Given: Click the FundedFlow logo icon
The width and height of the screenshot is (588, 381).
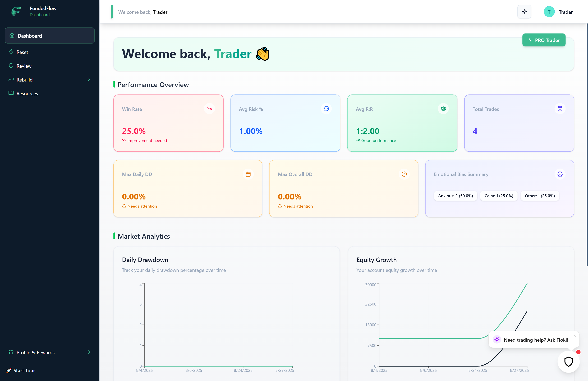Looking at the screenshot, I should pyautogui.click(x=16, y=11).
